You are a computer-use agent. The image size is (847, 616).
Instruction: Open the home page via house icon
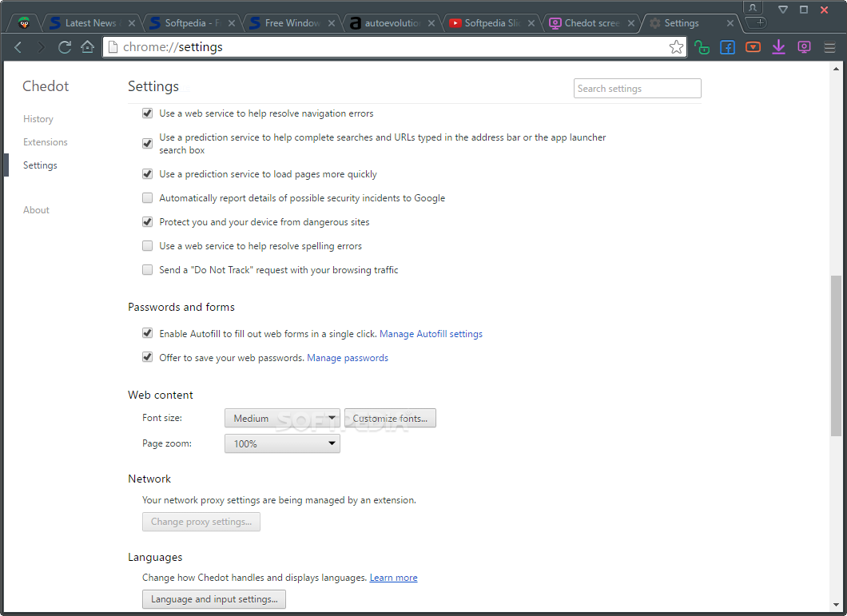(x=88, y=47)
